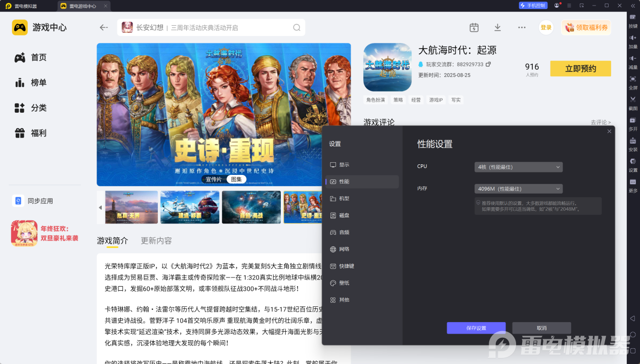Click the 立即预约 reserve button
The width and height of the screenshot is (640, 364).
tap(580, 69)
